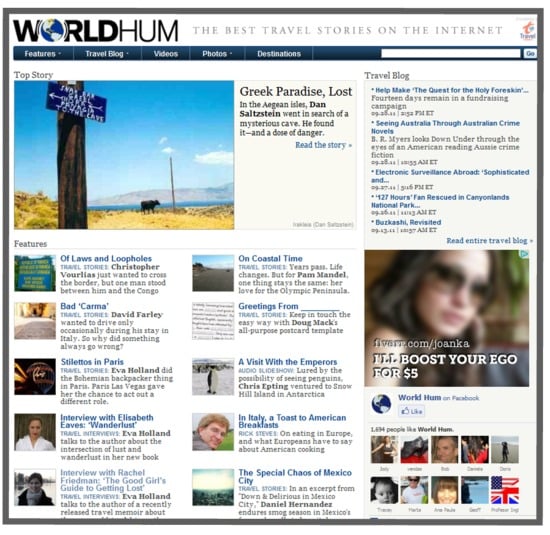Screen dimensions: 550x535
Task: Click the Bad 'Carma' thumbnail image
Action: point(35,321)
